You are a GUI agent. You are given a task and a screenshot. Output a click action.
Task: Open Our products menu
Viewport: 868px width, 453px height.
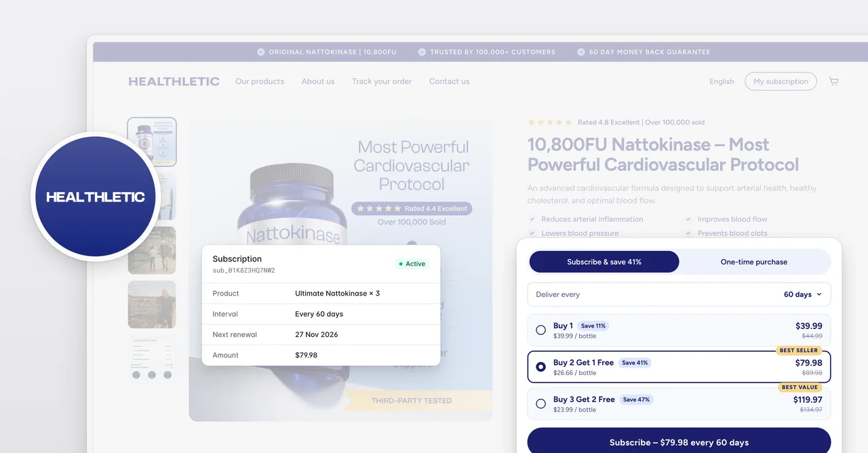260,81
